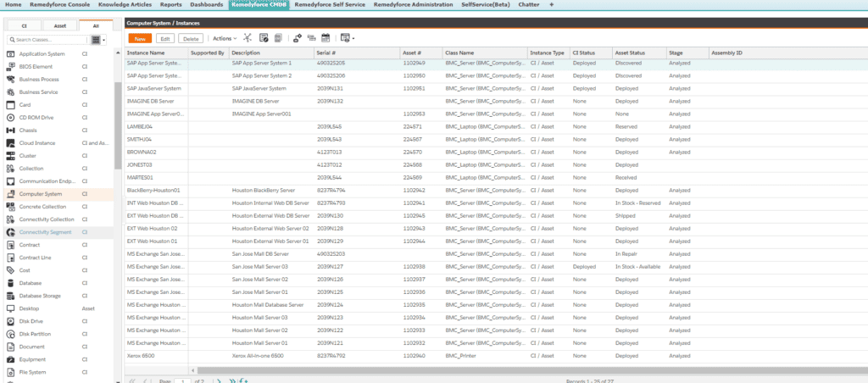
Task: Click the Business Service class icon
Action: 10,92
